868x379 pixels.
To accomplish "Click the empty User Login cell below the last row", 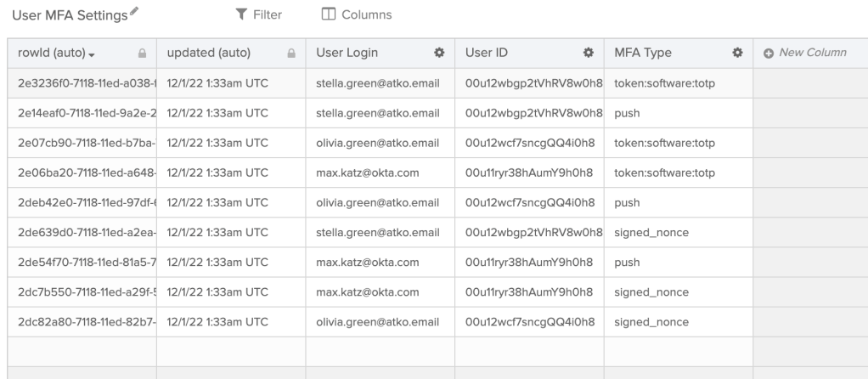I will 380,352.
